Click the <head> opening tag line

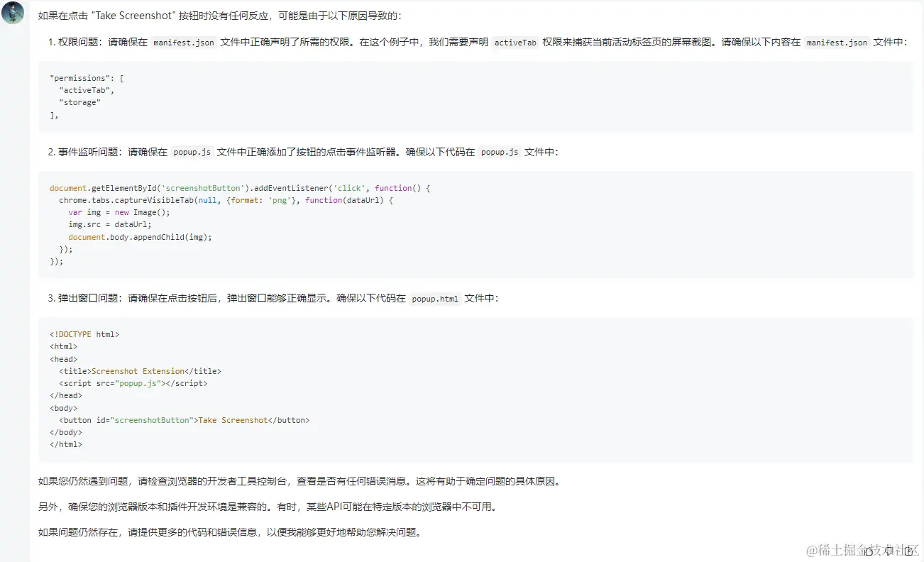pos(63,359)
